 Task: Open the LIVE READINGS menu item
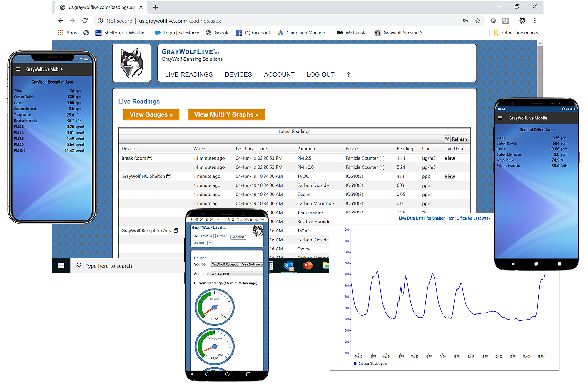tap(189, 74)
